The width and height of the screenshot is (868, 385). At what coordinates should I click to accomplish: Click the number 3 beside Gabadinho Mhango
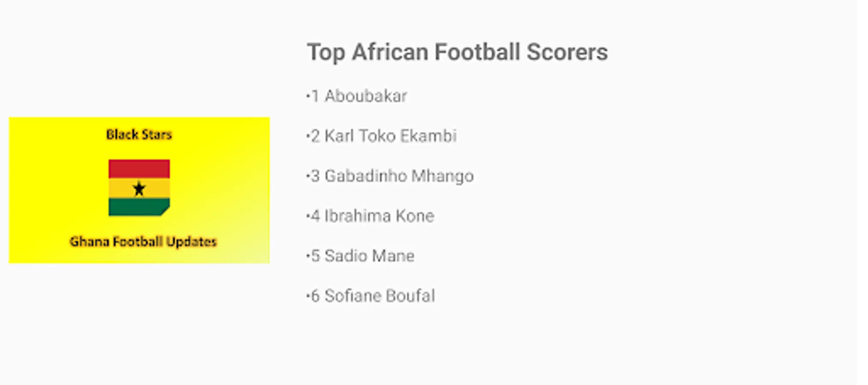[315, 176]
